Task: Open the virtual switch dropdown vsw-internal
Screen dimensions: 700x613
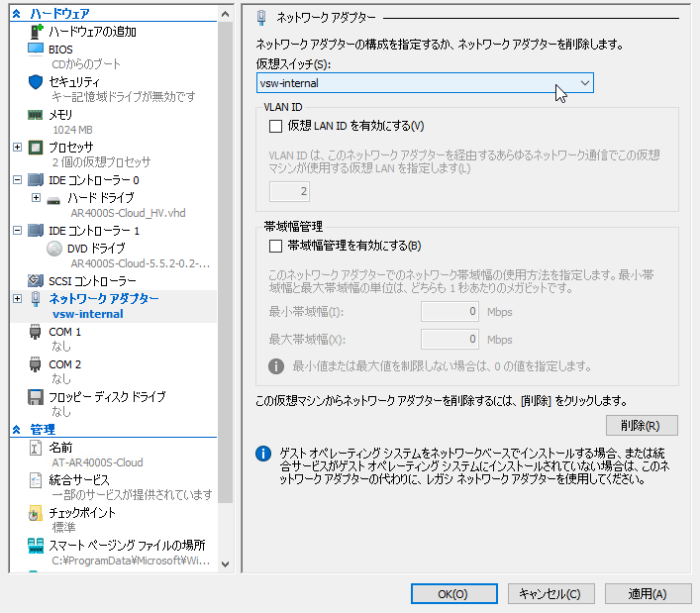Action: 424,83
